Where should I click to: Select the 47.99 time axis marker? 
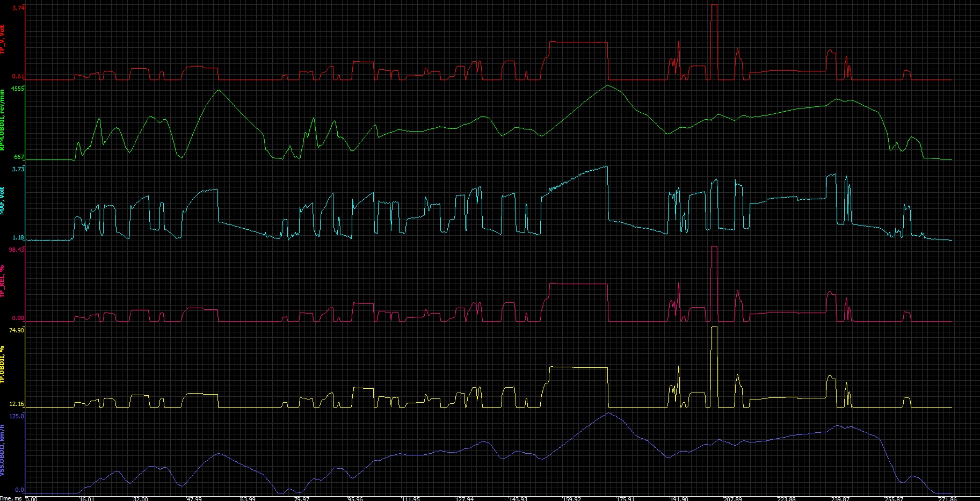click(194, 498)
